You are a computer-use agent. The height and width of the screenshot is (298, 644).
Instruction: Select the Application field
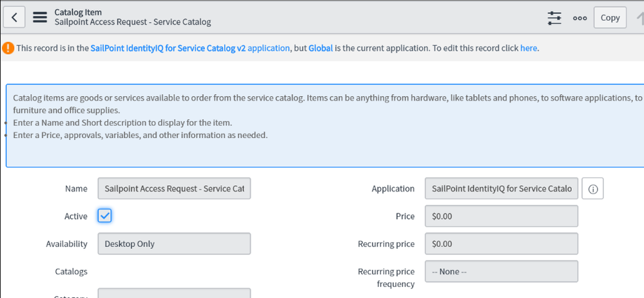point(501,189)
